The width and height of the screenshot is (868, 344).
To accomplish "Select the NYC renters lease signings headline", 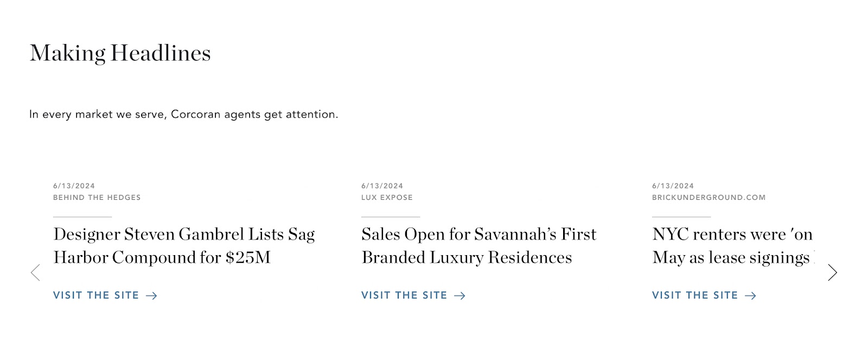I will pos(732,245).
